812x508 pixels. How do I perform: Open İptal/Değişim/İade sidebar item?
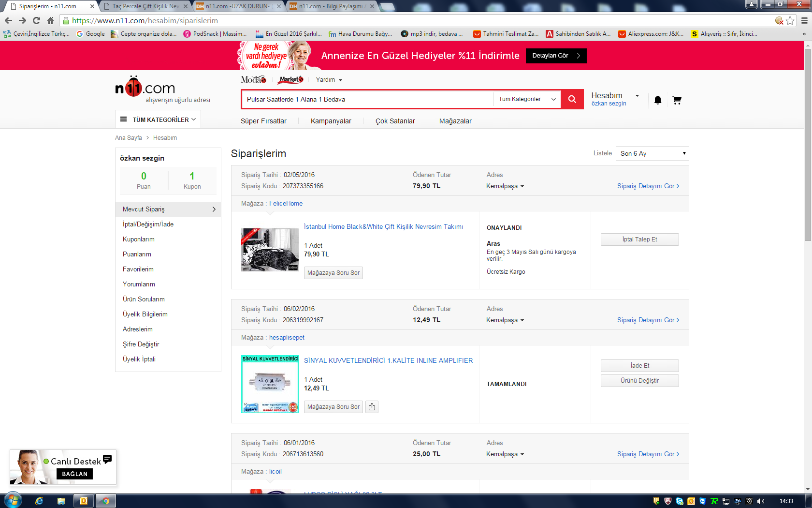point(148,224)
